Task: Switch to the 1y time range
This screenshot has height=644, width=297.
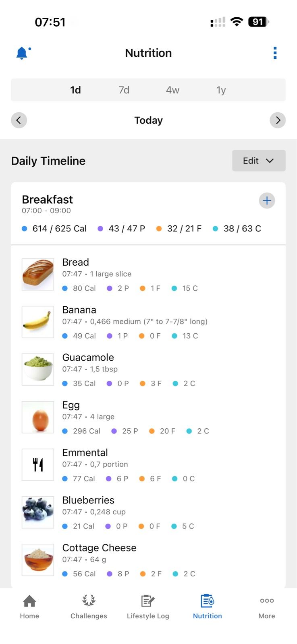Action: click(221, 90)
